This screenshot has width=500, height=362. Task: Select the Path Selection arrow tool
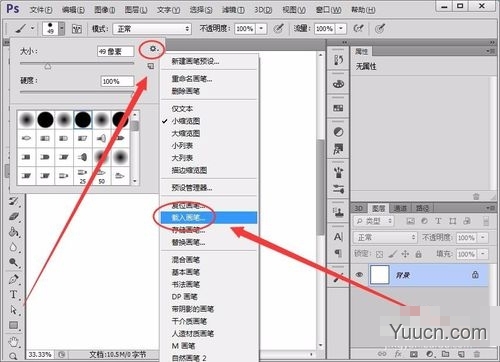pyautogui.click(x=14, y=310)
